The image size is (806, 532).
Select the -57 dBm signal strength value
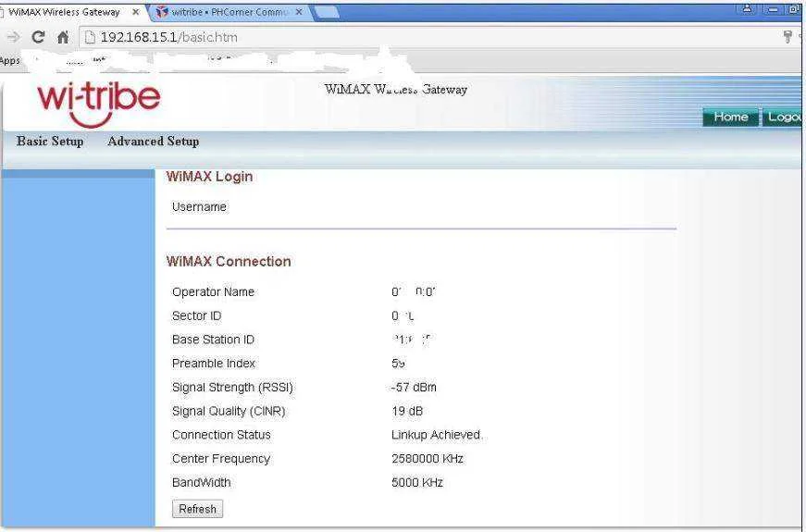point(414,387)
